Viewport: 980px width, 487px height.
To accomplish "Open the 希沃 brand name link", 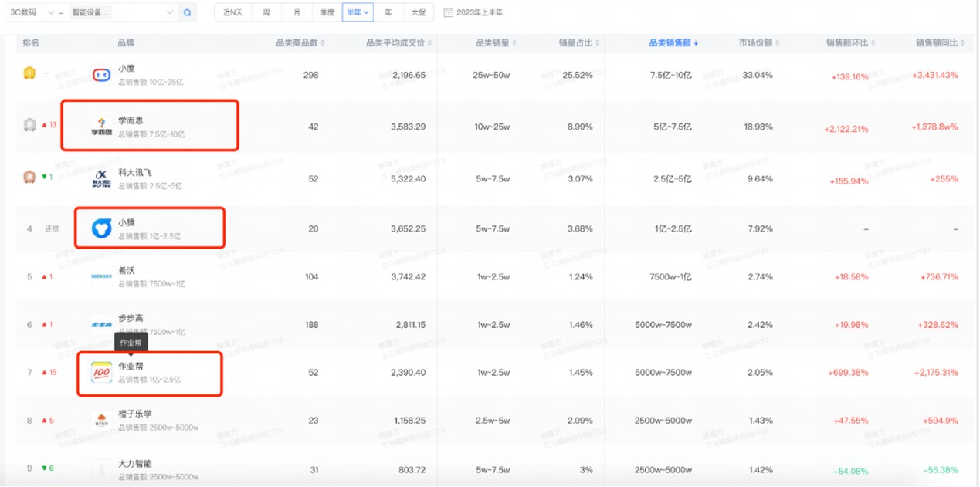I will tap(126, 270).
